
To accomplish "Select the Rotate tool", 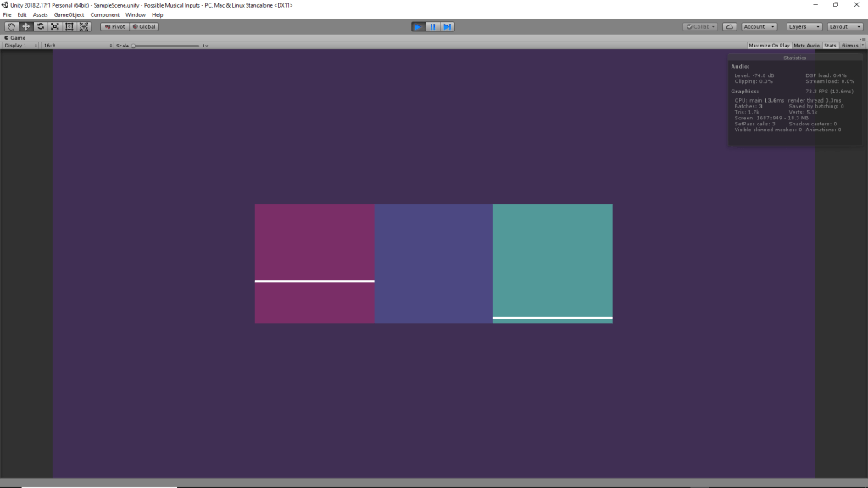I will (x=41, y=26).
